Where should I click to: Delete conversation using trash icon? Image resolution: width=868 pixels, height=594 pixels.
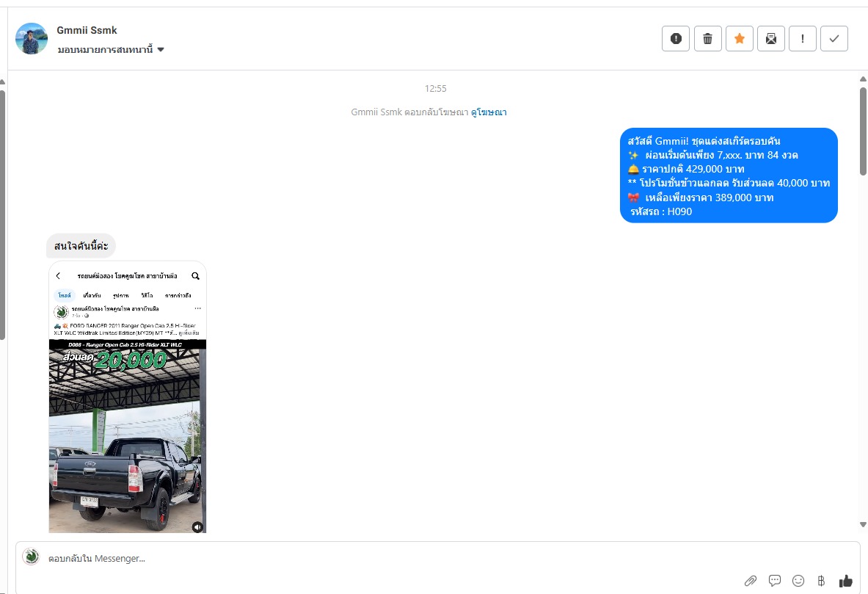point(707,39)
